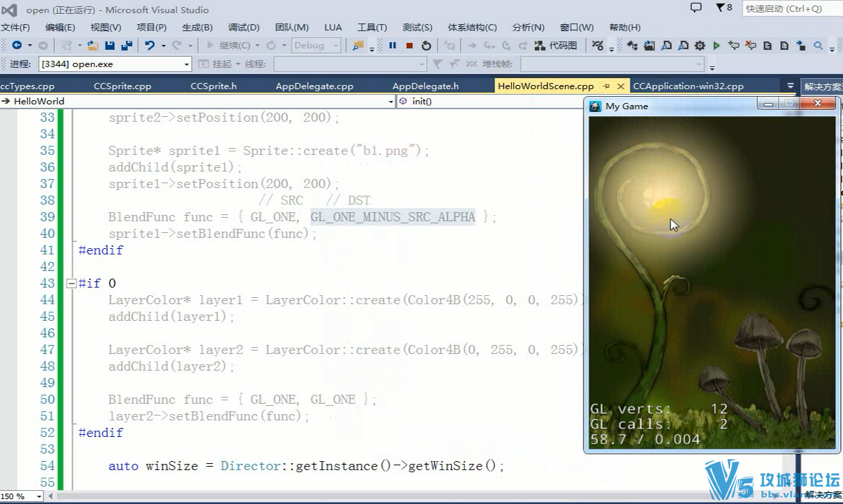843x504 pixels.
Task: Click the icon left of the settings gear
Action: coord(683,46)
